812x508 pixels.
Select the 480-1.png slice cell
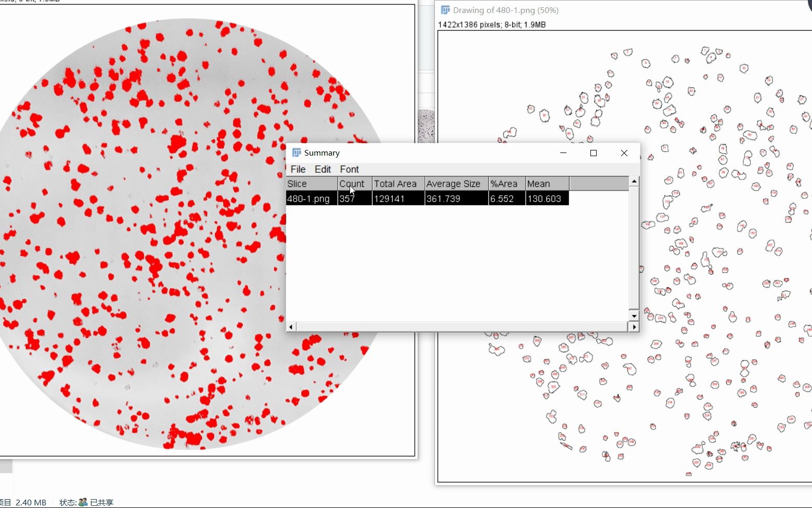click(x=312, y=198)
